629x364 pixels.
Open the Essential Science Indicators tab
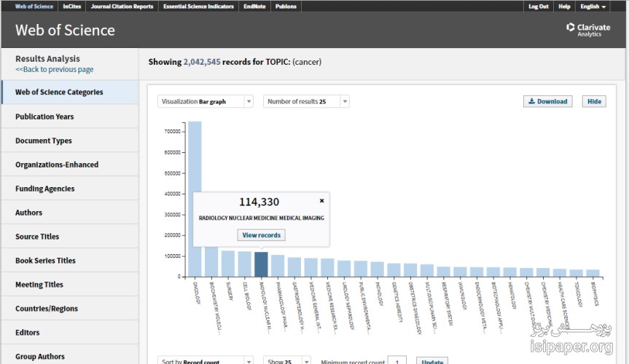(x=198, y=7)
